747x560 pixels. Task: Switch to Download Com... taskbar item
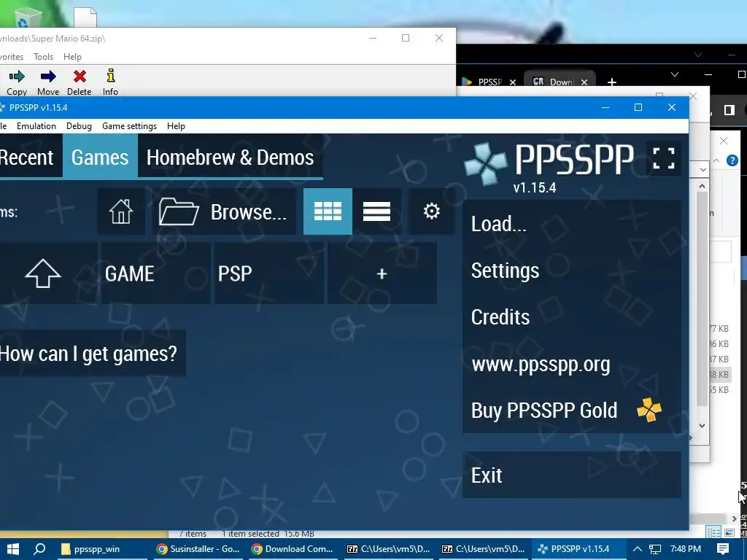(294, 549)
